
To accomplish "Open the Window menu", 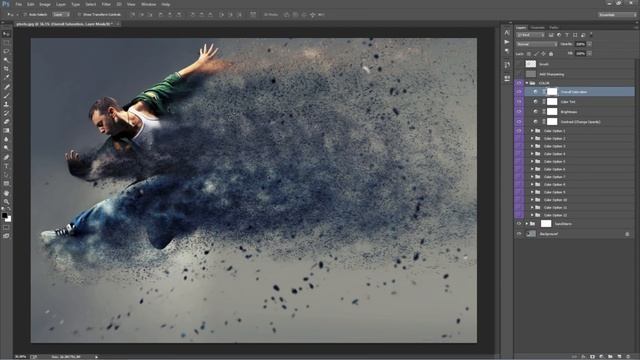I will [149, 4].
